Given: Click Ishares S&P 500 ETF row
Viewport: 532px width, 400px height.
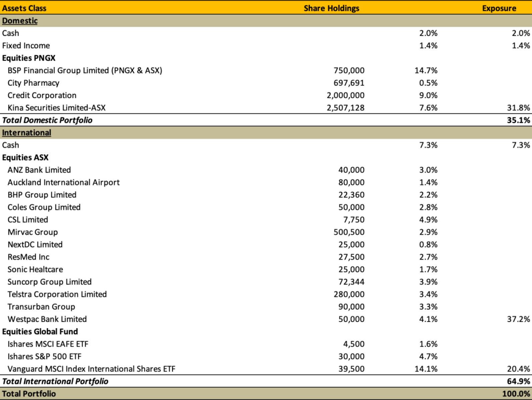Looking at the screenshot, I should (266, 357).
